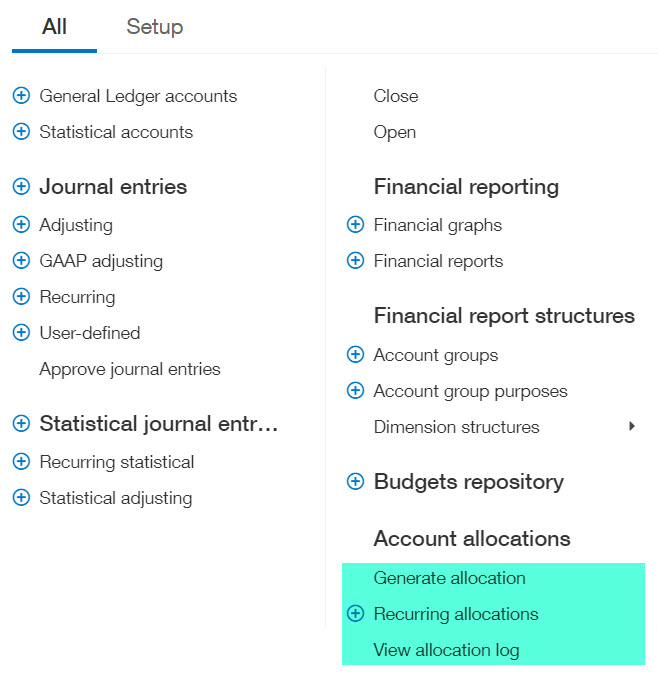Screen dimensions: 658x673
Task: Open Generate allocation link
Action: tap(449, 578)
